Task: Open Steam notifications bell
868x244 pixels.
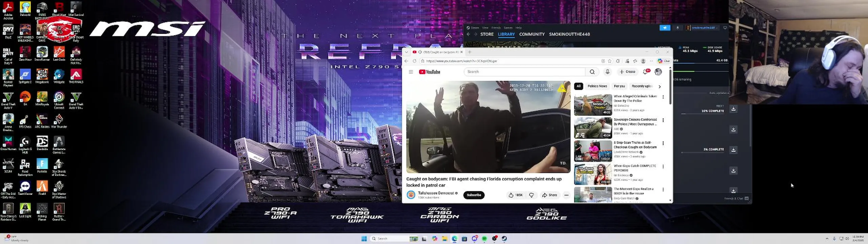Action: [x=677, y=28]
